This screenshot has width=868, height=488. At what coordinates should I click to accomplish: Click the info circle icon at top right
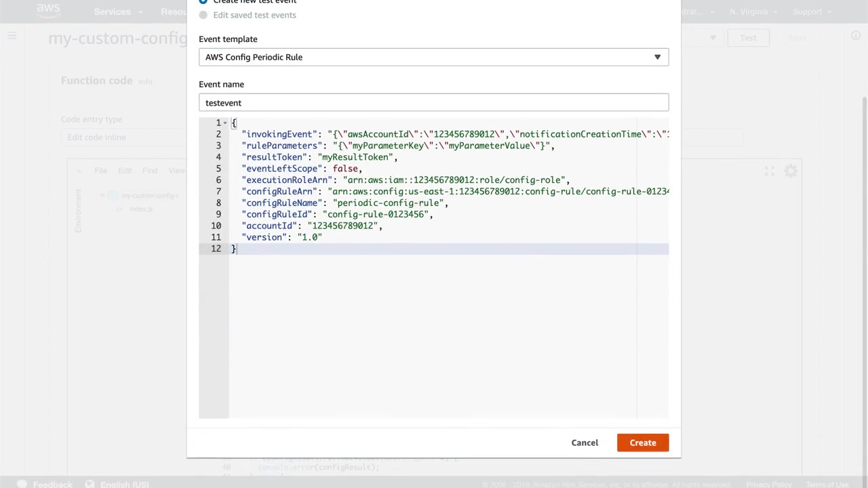click(856, 36)
